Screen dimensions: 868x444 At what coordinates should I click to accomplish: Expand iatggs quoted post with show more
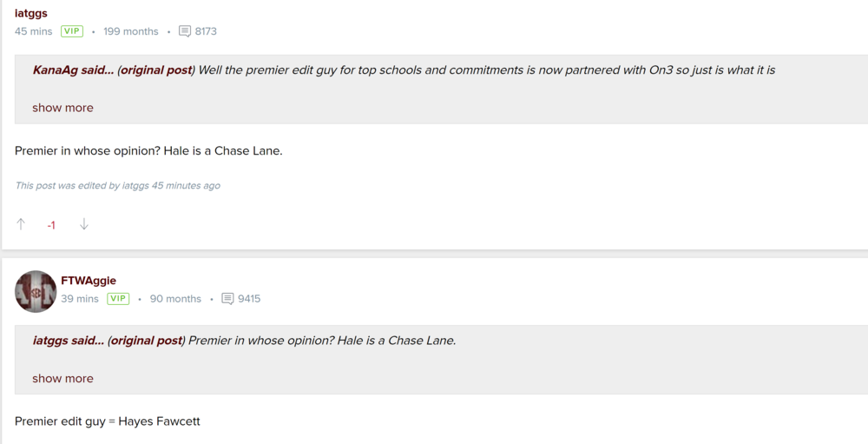point(62,378)
